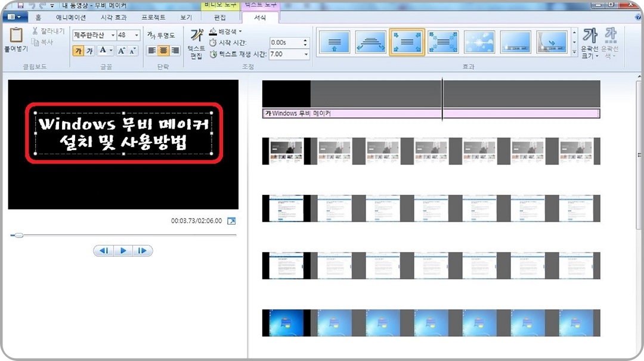
Task: Align caption text to the right
Action: tap(175, 51)
